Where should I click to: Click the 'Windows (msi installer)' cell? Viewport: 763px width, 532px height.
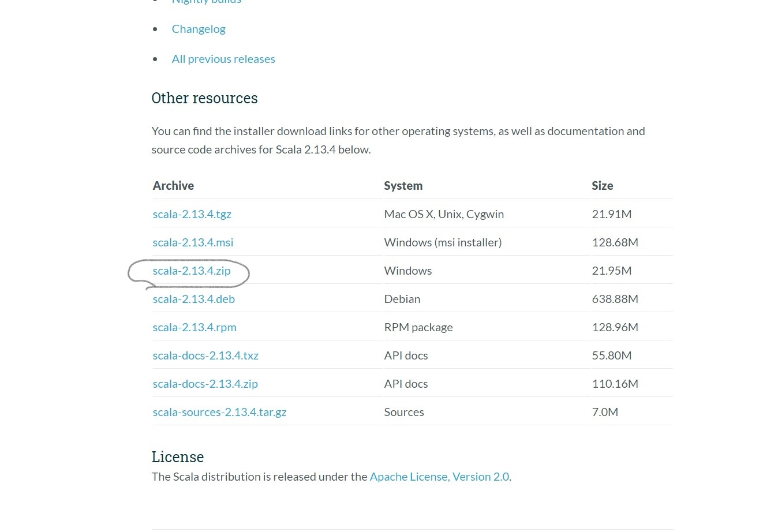click(443, 242)
